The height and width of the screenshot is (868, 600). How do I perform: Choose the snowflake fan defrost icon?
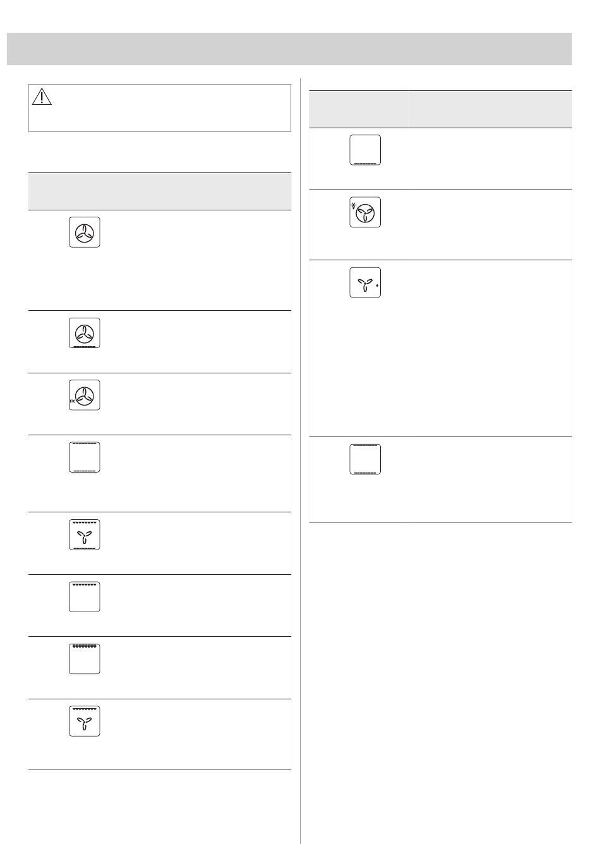[x=365, y=212]
